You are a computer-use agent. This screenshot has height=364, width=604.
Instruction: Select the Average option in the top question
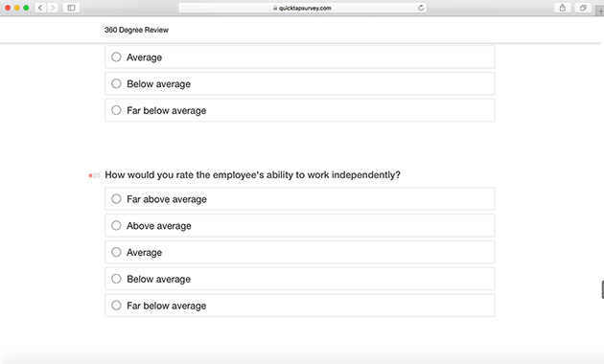300,57
